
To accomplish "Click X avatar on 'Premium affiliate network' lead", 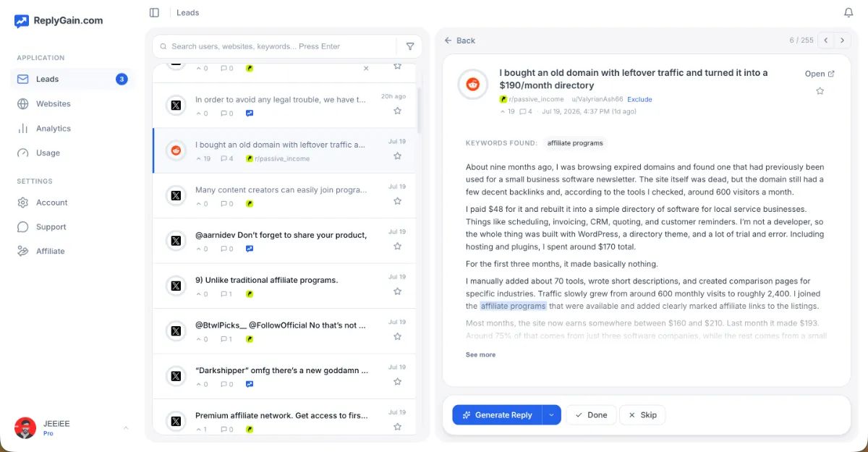I will click(176, 421).
